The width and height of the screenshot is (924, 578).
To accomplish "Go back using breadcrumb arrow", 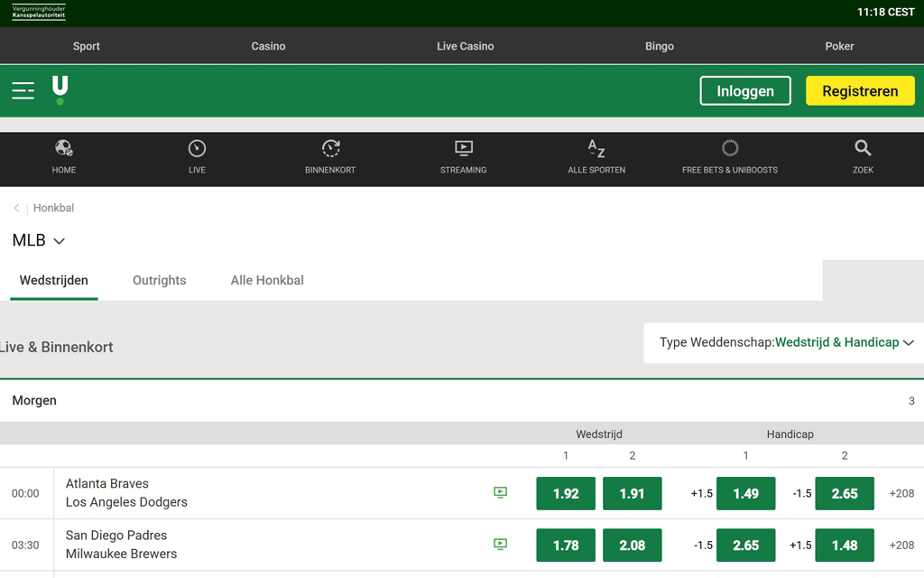I will (x=16, y=208).
